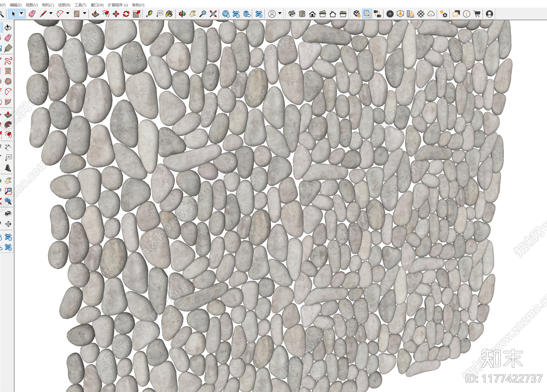Image resolution: width=547 pixels, height=392 pixels.
Task: Switch to Iso standard view
Action: coord(292,14)
